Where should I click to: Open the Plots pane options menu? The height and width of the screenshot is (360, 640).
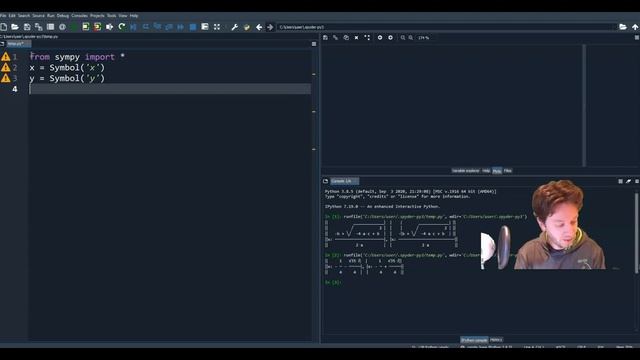coord(637,38)
